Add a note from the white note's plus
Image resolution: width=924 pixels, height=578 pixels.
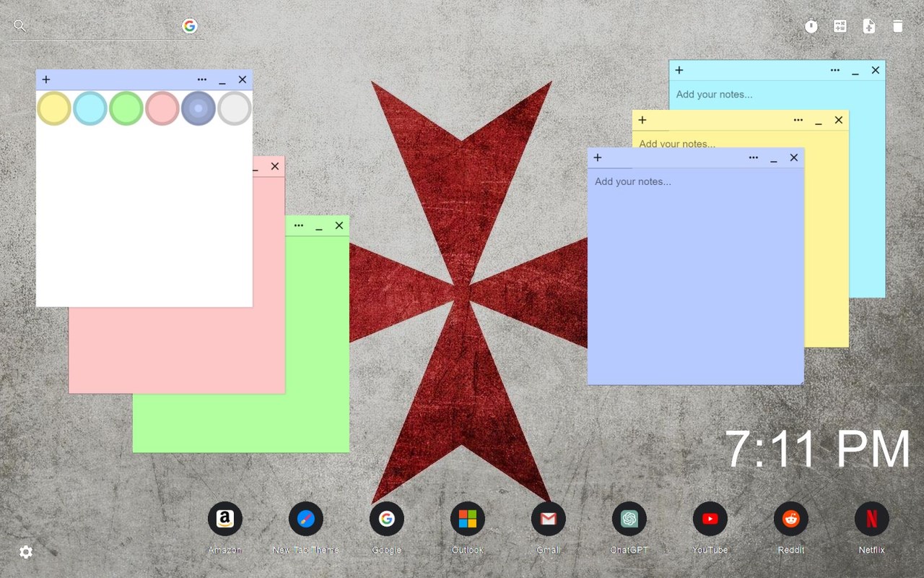coord(46,79)
